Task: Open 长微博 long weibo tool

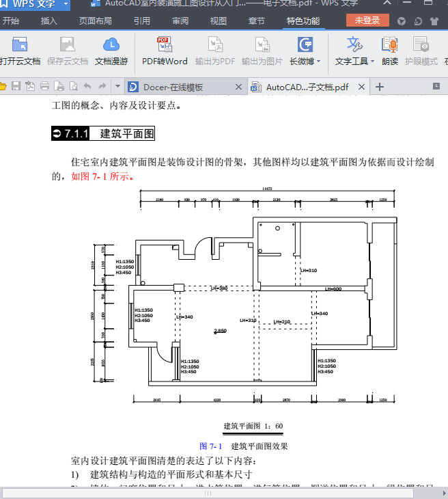Action: click(x=305, y=44)
